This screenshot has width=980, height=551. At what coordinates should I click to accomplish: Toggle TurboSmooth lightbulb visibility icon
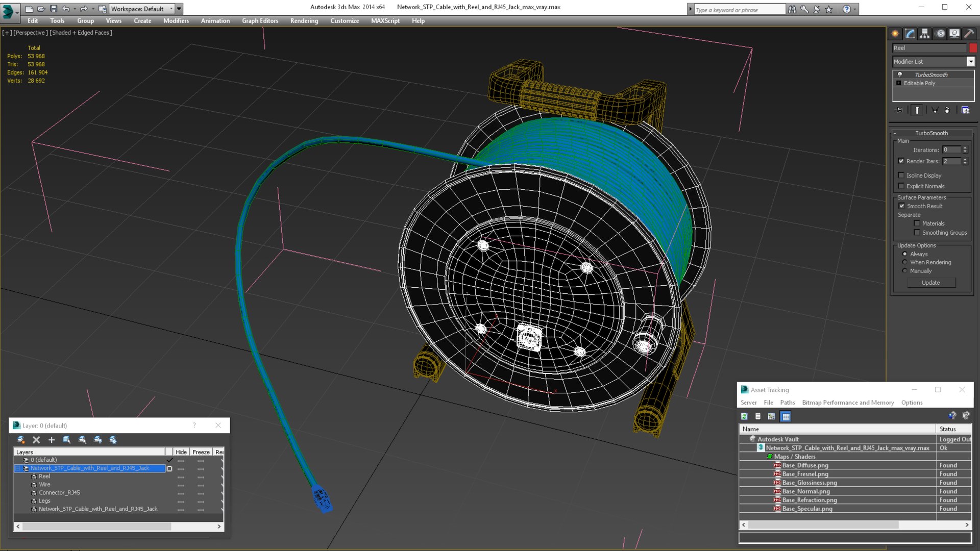(900, 74)
